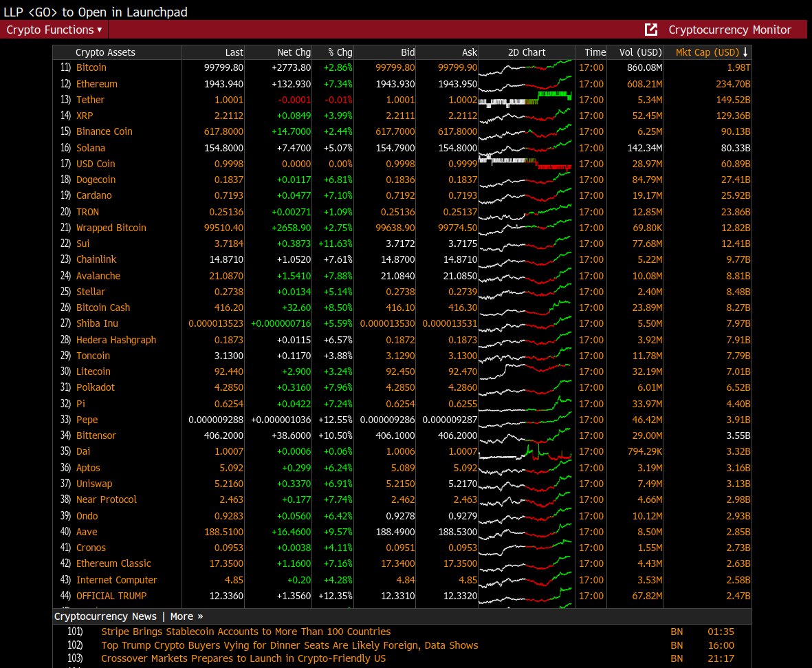812x668 pixels.
Task: Select Wrapped Bitcoin asset
Action: coord(111,228)
